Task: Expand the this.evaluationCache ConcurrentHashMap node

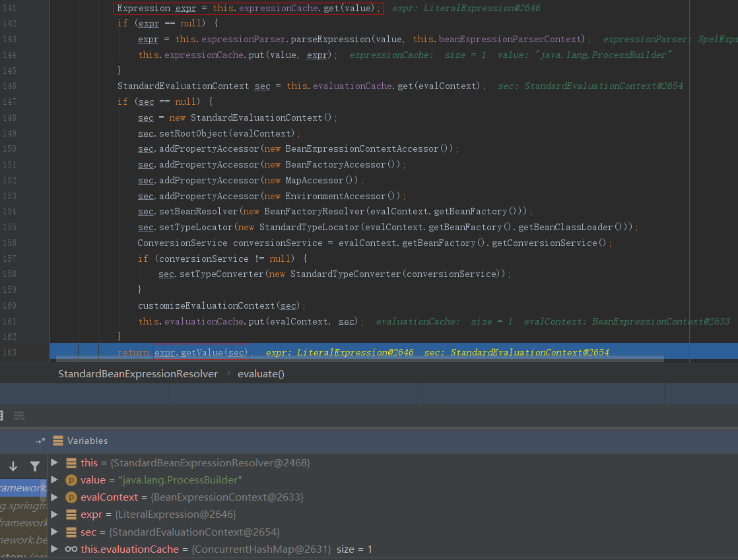Action: tap(55, 549)
